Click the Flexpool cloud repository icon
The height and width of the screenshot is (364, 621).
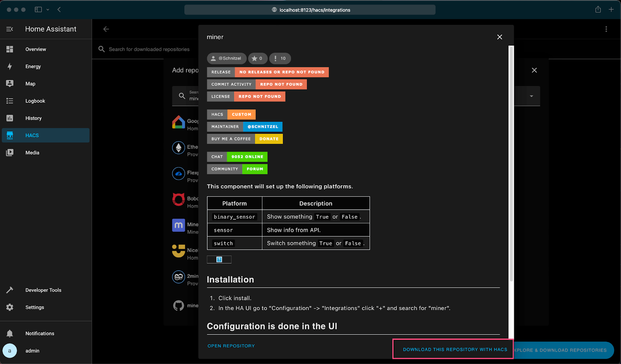pos(179,174)
